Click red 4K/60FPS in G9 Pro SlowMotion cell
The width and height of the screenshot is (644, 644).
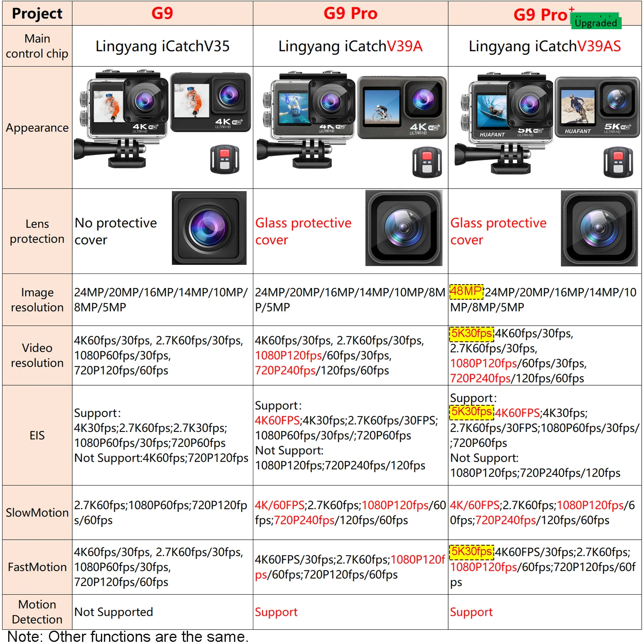coord(280,505)
